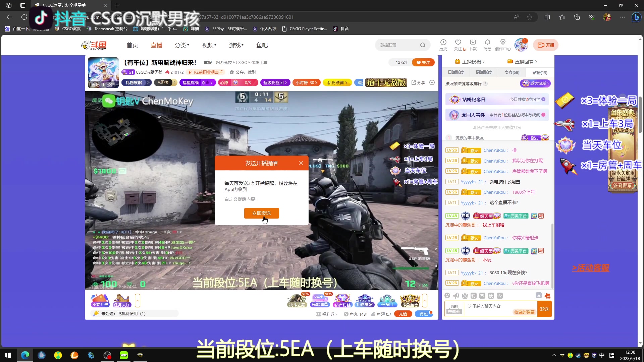Open the 钻粉纪念日 banner
The image size is (644, 362).
[497, 100]
